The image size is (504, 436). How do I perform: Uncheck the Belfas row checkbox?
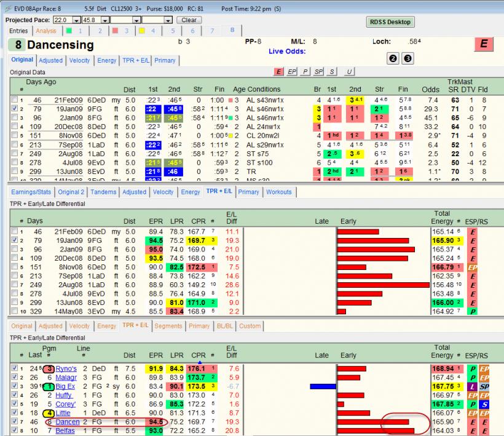click(x=15, y=430)
